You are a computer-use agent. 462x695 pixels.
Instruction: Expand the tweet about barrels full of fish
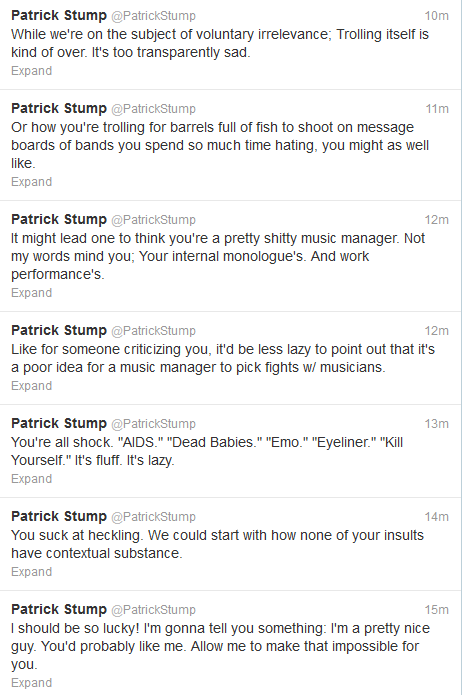(x=31, y=182)
